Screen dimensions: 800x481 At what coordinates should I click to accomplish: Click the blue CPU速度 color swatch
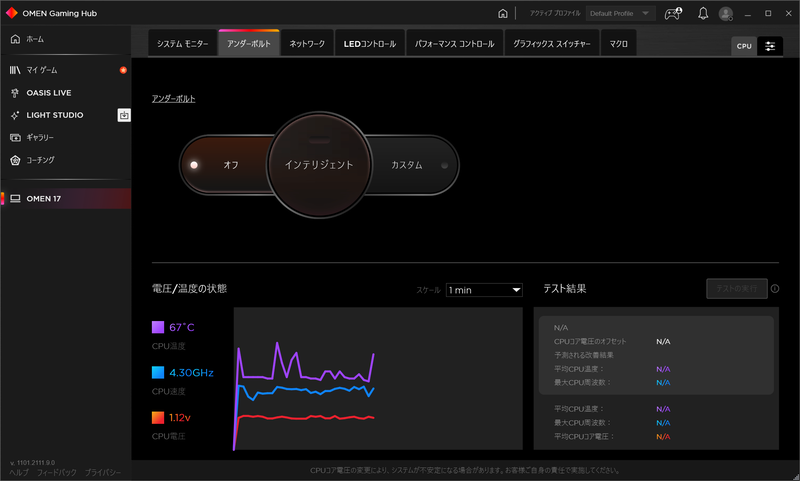pyautogui.click(x=158, y=372)
